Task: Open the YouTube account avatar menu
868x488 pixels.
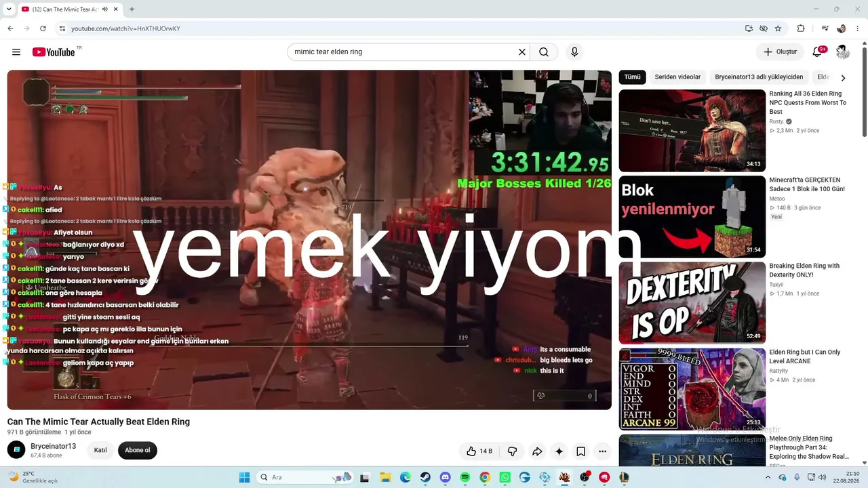Action: (x=842, y=52)
